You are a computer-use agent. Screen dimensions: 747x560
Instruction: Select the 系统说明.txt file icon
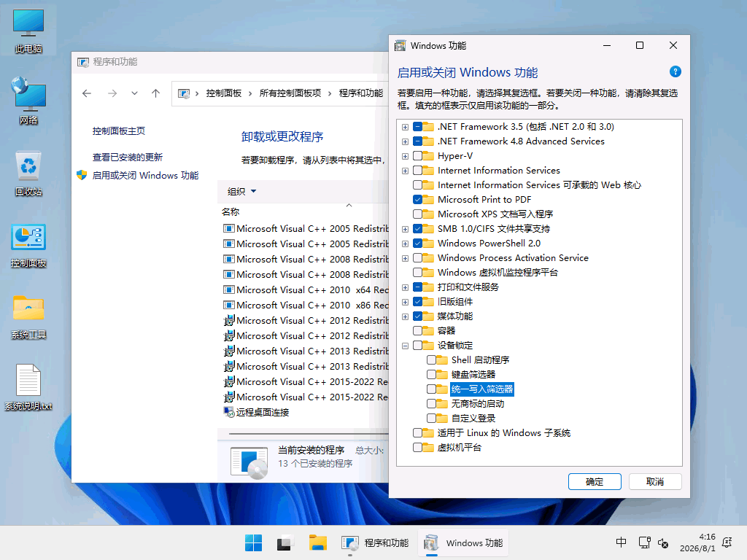(28, 387)
